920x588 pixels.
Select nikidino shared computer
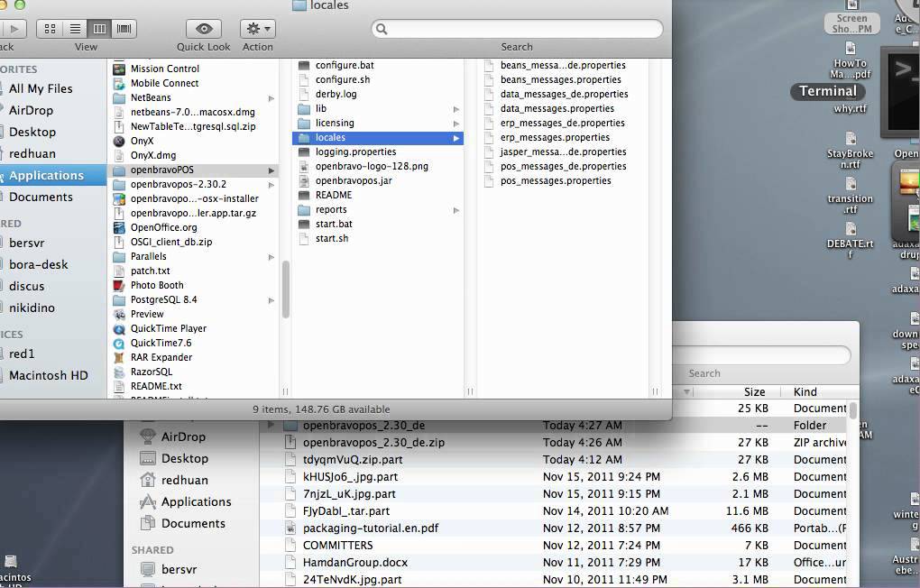click(x=32, y=308)
